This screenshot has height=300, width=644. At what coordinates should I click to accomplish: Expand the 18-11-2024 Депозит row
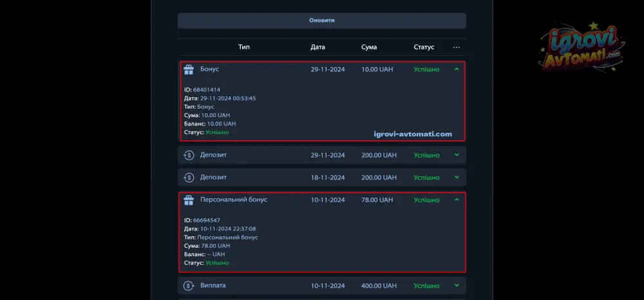(457, 177)
